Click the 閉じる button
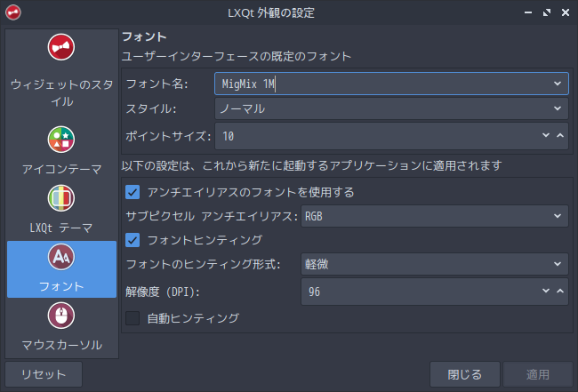578x392 pixels. (465, 374)
